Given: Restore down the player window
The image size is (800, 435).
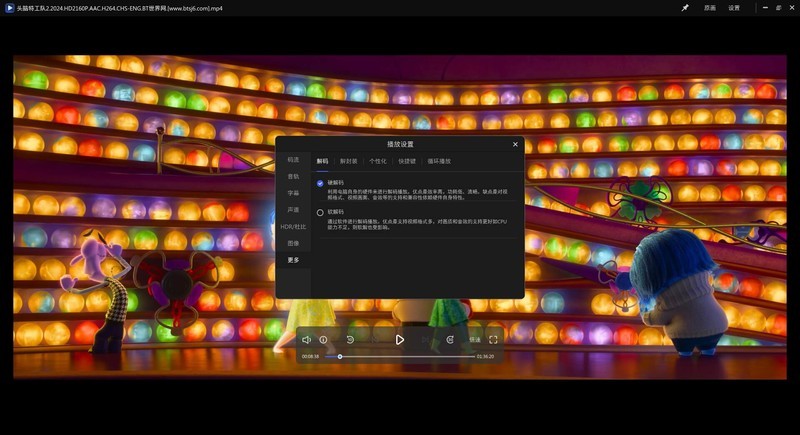Looking at the screenshot, I should click(x=778, y=8).
